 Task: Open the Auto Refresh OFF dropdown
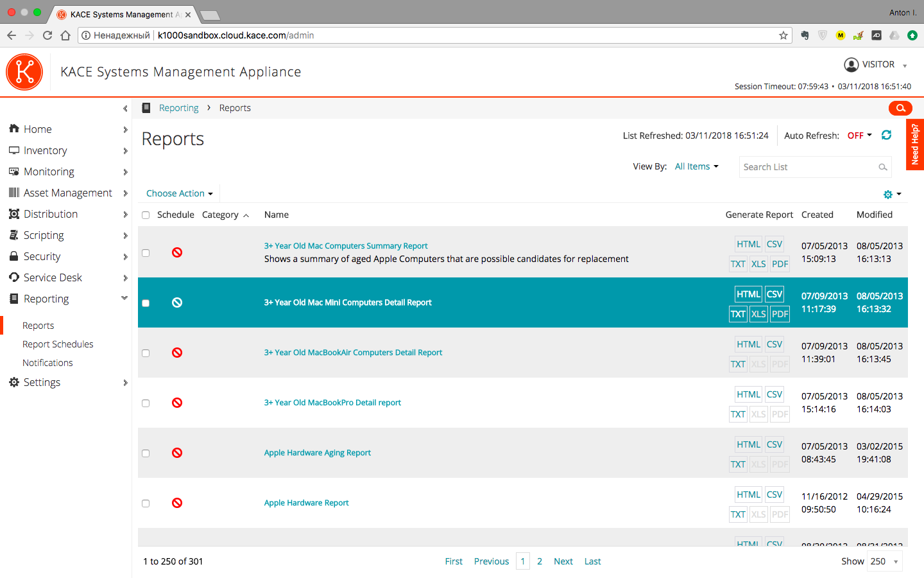click(x=860, y=136)
